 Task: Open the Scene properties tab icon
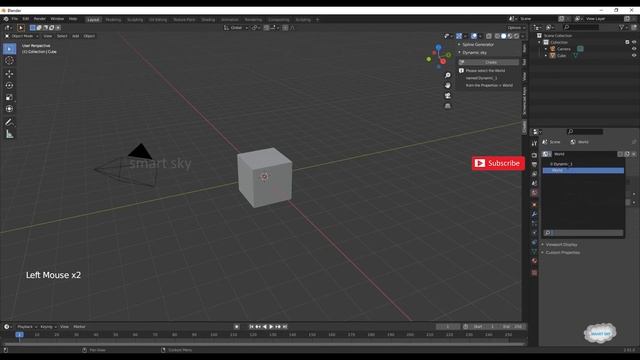click(534, 183)
